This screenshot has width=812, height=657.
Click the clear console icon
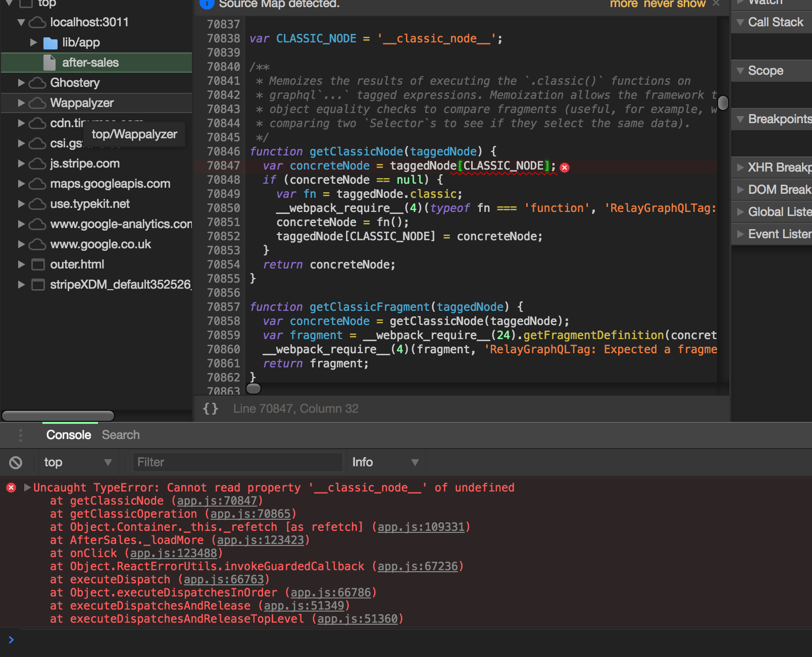pos(16,462)
